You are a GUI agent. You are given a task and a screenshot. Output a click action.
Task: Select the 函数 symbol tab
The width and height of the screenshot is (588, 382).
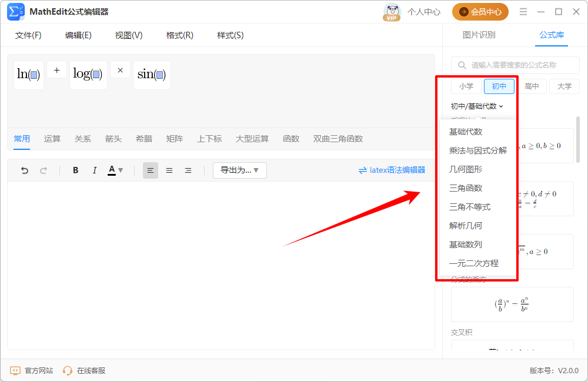[291, 139]
